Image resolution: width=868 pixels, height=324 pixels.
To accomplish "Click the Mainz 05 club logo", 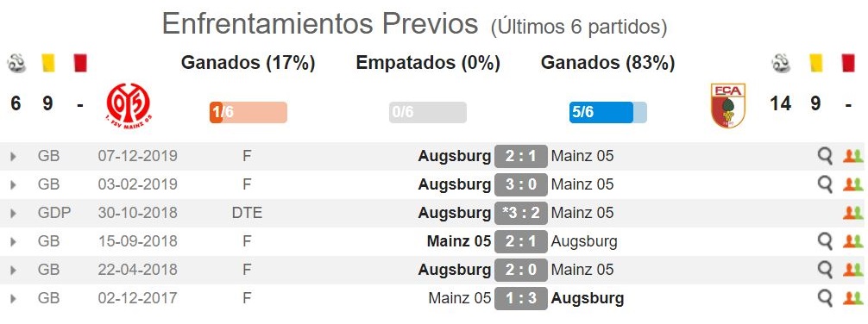I will 129,106.
